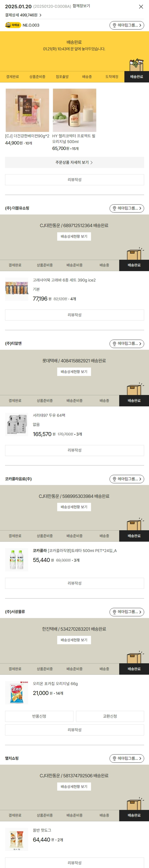Open address selector next to NE.O.003

pyautogui.click(x=127, y=25)
